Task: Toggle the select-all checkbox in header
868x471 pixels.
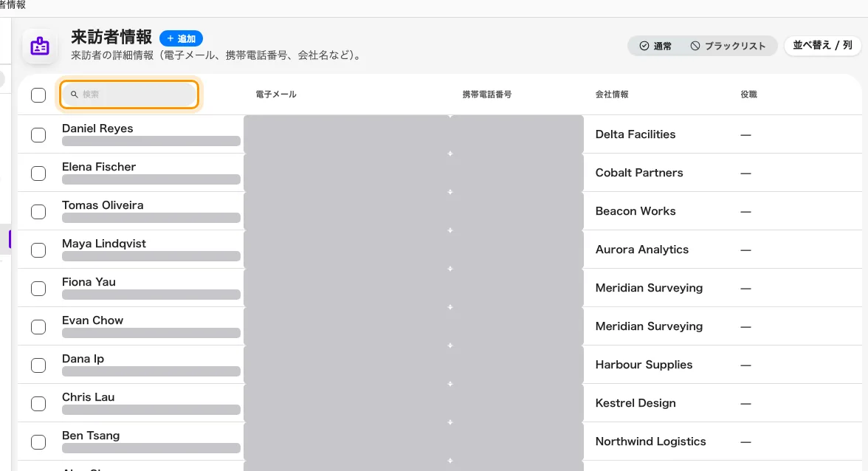Action: pos(38,95)
